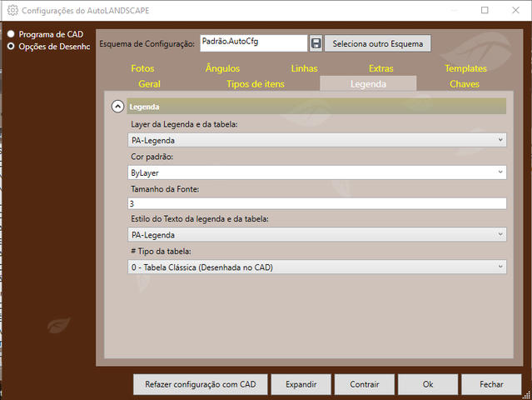Screen dimensions: 532x400
Task: Open the Estilo do Texto dropdown
Action: point(318,235)
